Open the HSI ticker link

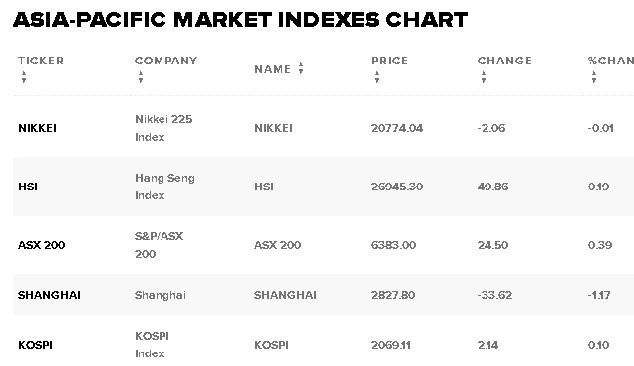28,186
